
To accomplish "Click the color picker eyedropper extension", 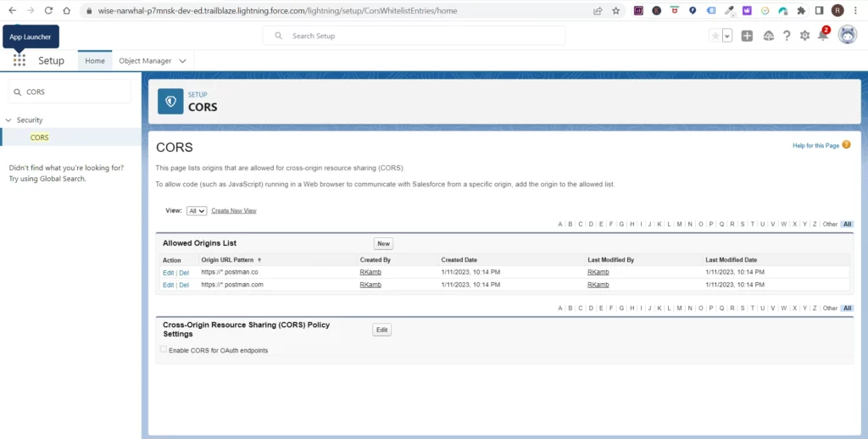I will (x=729, y=10).
